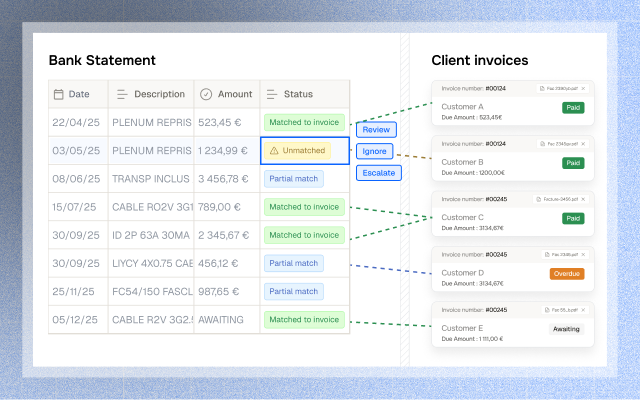Remove the attached file on Customer E card

(x=583, y=310)
